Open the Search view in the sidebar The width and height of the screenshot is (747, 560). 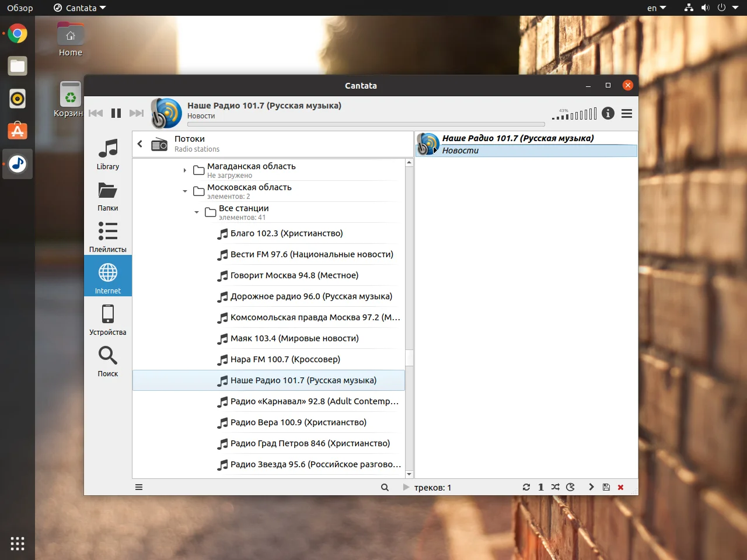108,361
